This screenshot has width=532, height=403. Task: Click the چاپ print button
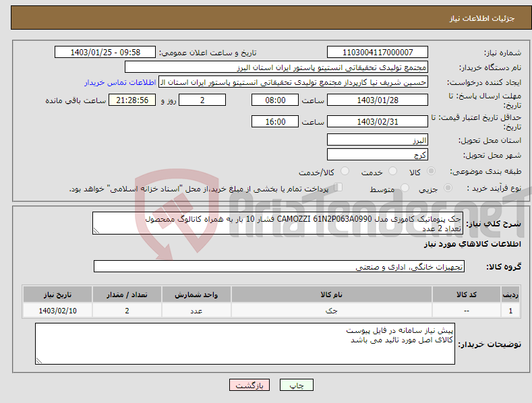tap(297, 385)
